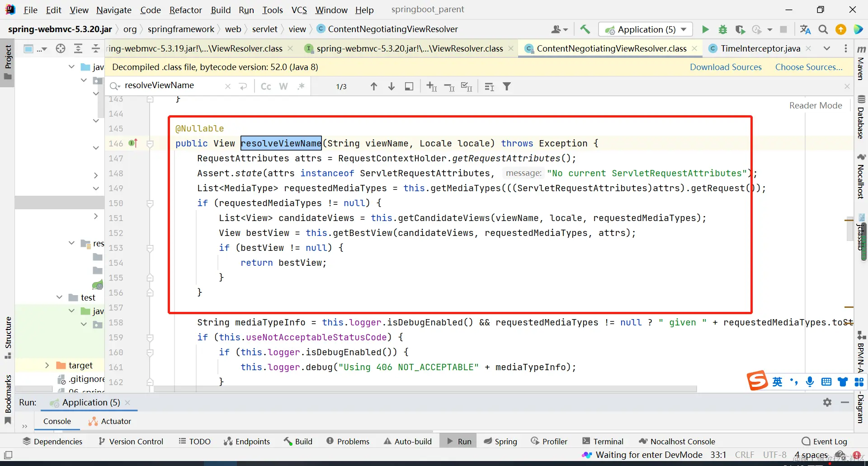Click the servlet breadcrumb segment
This screenshot has width=868, height=466.
(x=265, y=29)
